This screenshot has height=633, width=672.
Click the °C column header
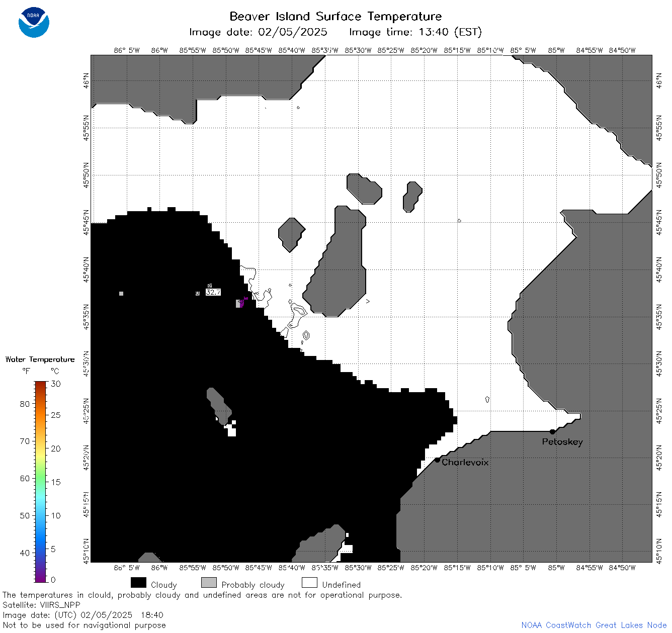tap(55, 372)
